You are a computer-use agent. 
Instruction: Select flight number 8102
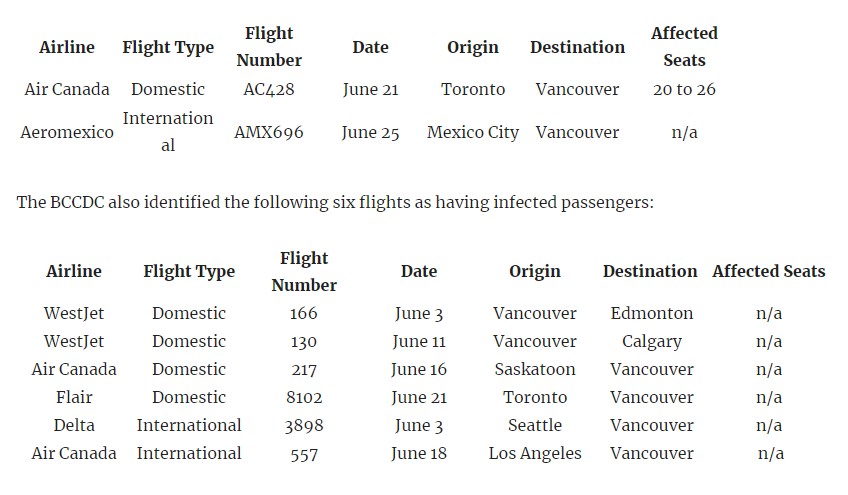[x=304, y=398]
